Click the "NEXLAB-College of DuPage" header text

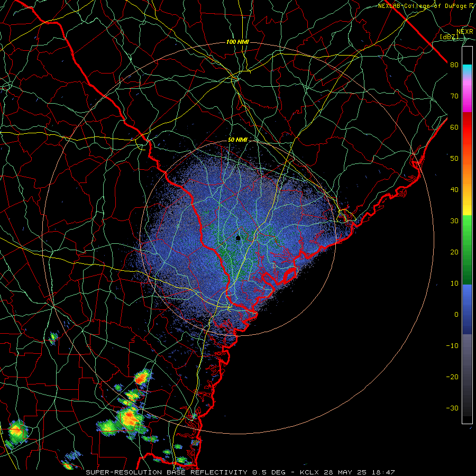[x=422, y=6]
